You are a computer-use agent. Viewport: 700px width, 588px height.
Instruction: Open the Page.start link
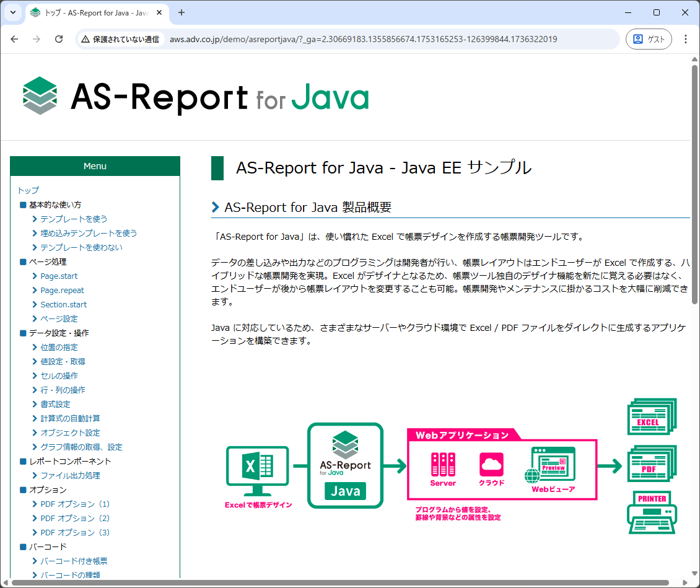(59, 276)
